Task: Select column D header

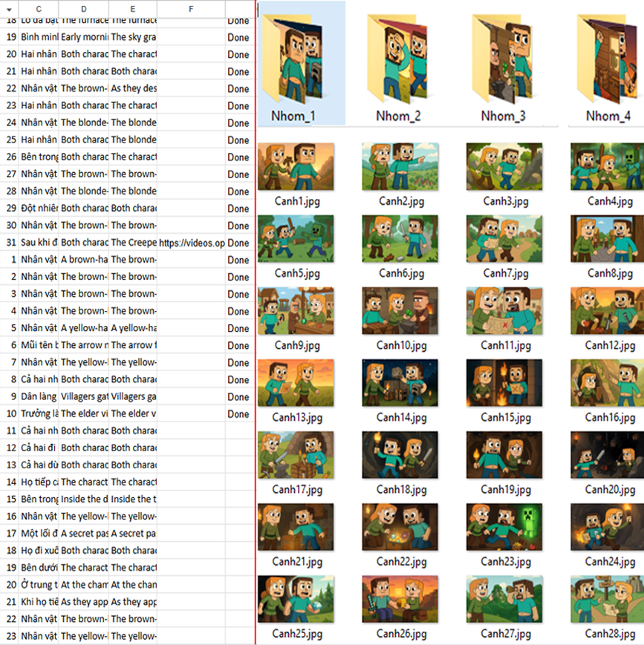Action: point(84,9)
